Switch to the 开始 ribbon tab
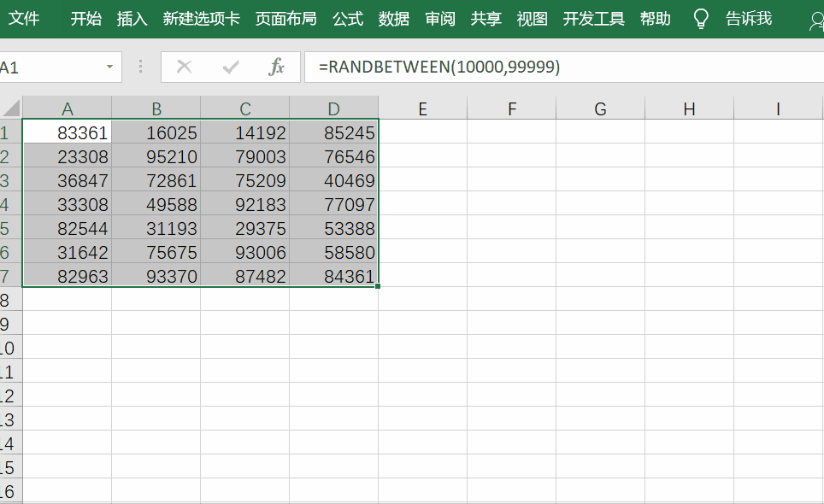 (x=86, y=19)
